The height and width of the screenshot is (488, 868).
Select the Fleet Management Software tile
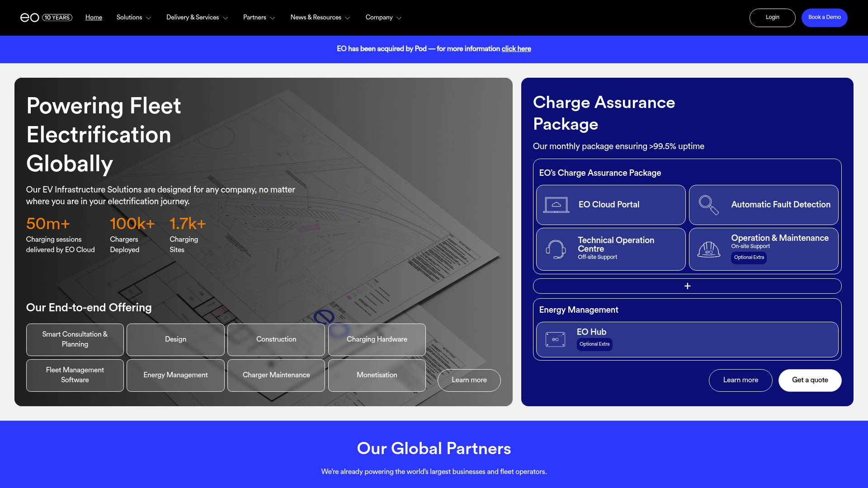(x=75, y=375)
